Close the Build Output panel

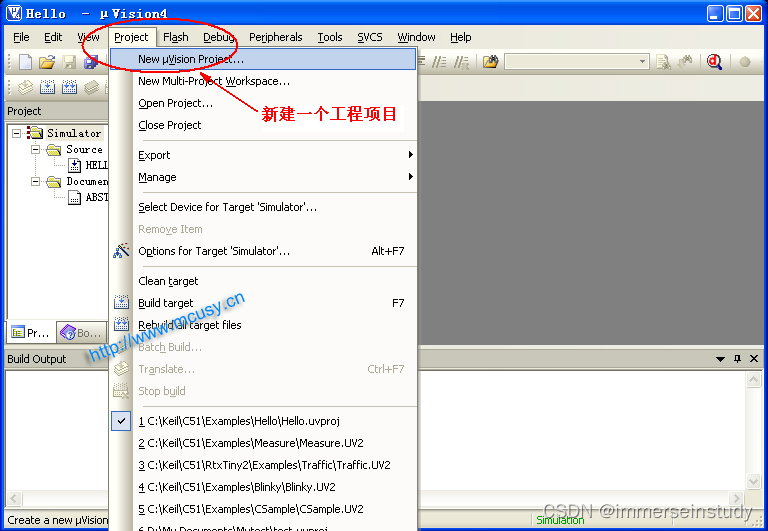point(754,359)
